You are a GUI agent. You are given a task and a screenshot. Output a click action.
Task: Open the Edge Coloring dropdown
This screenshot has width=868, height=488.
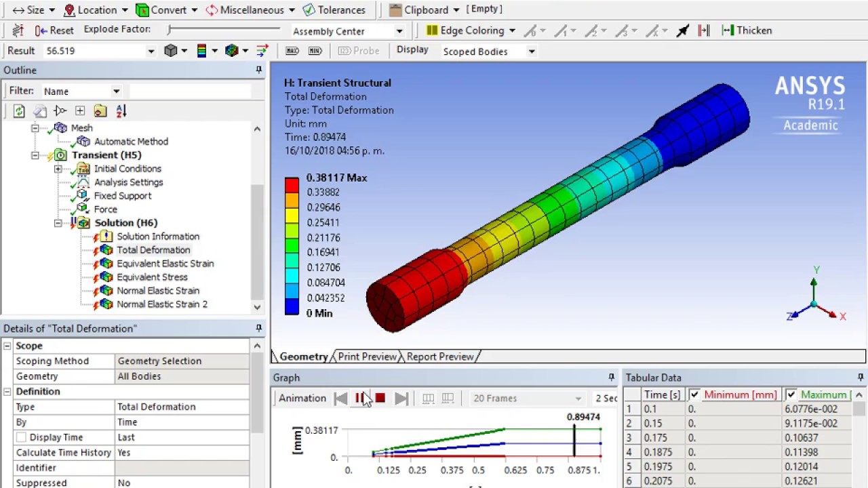(x=512, y=30)
